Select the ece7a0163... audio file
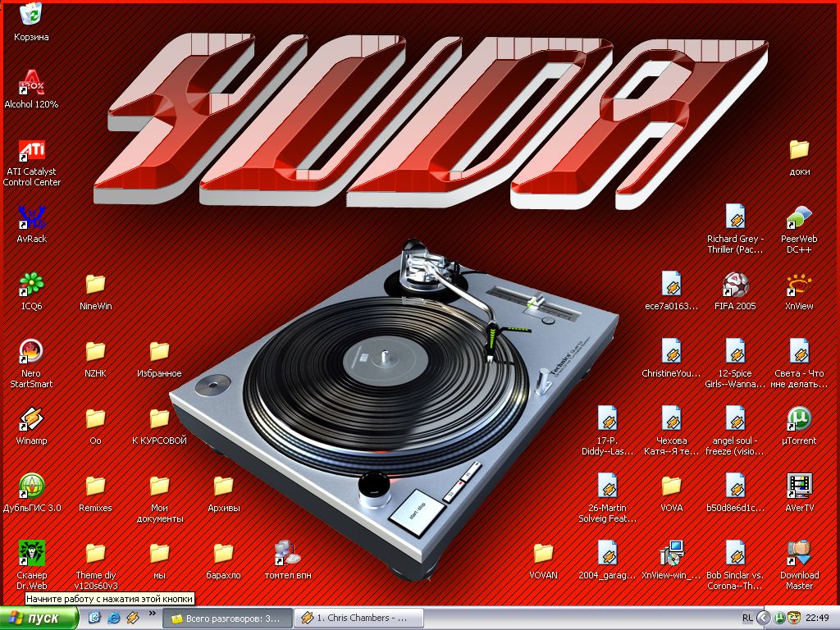 point(671,291)
